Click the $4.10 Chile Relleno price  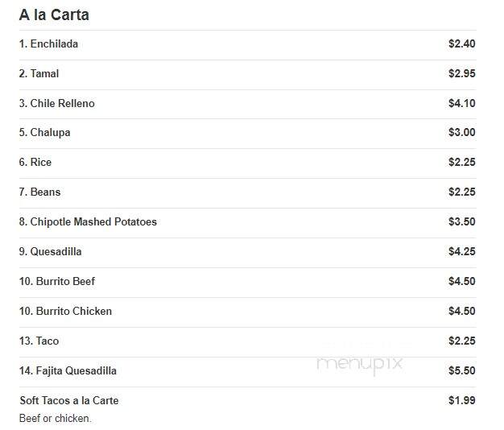(462, 103)
